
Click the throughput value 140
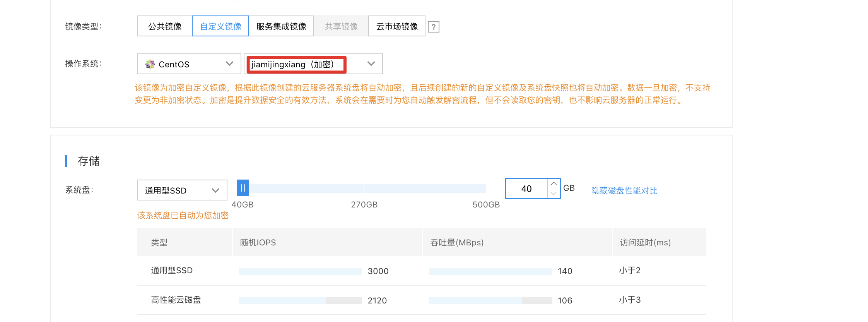click(565, 271)
